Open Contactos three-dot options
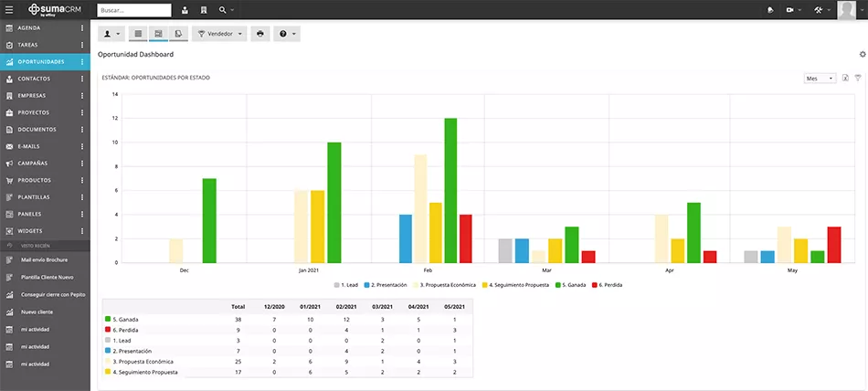 click(82, 79)
